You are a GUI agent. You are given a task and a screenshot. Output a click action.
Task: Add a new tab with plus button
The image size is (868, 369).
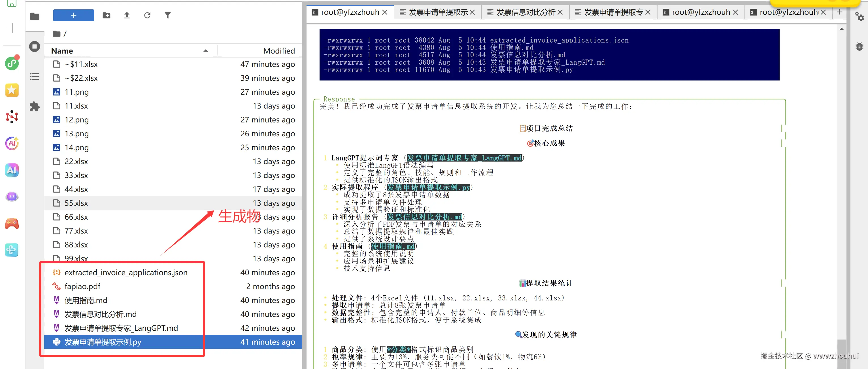(x=839, y=12)
